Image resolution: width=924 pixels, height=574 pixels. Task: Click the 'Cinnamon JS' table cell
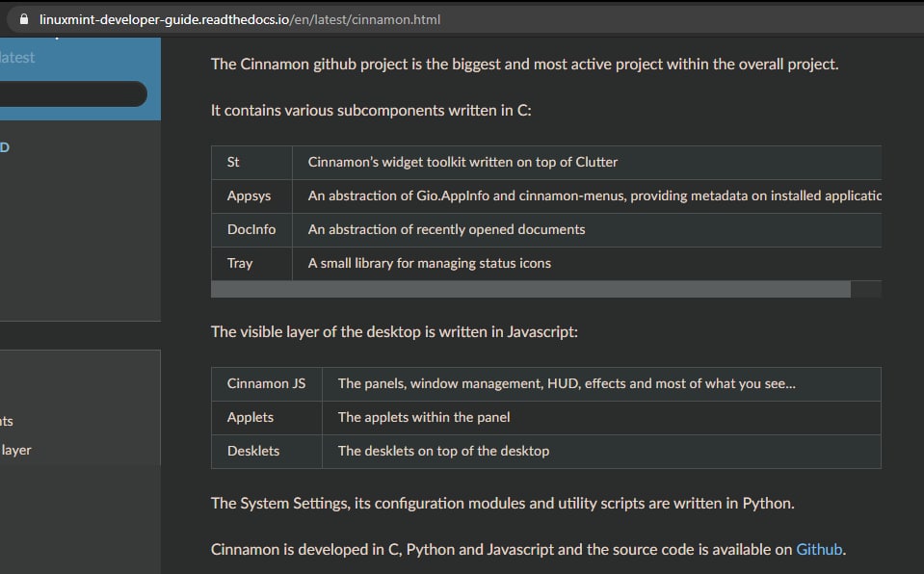266,383
